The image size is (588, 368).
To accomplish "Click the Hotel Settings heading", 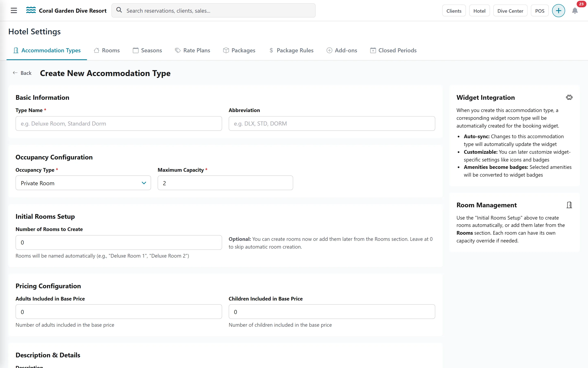I will (35, 31).
